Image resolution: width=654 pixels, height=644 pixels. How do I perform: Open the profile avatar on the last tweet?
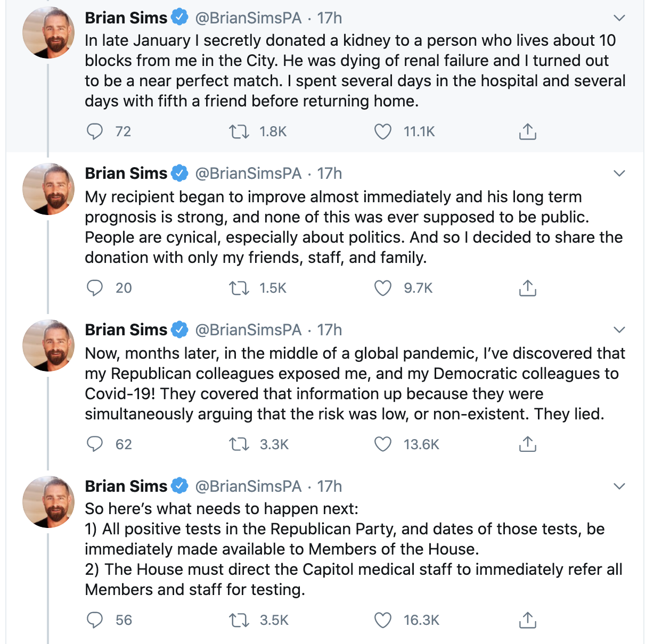point(48,502)
